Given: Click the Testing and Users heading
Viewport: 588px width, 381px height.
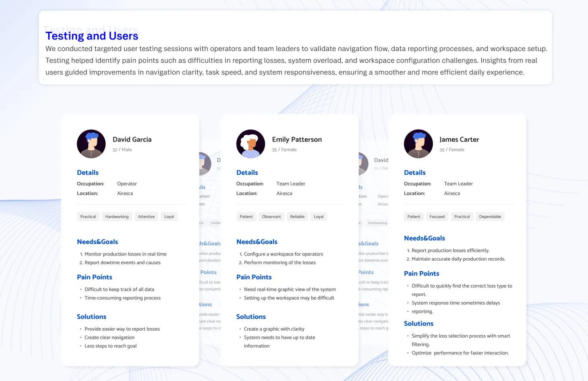Looking at the screenshot, I should tap(92, 36).
